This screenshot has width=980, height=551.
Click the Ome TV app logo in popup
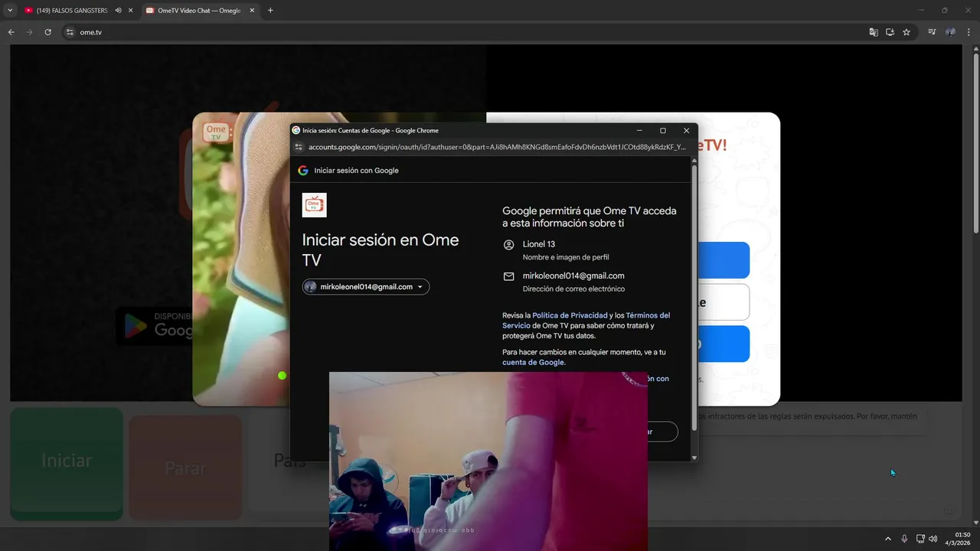coord(314,204)
